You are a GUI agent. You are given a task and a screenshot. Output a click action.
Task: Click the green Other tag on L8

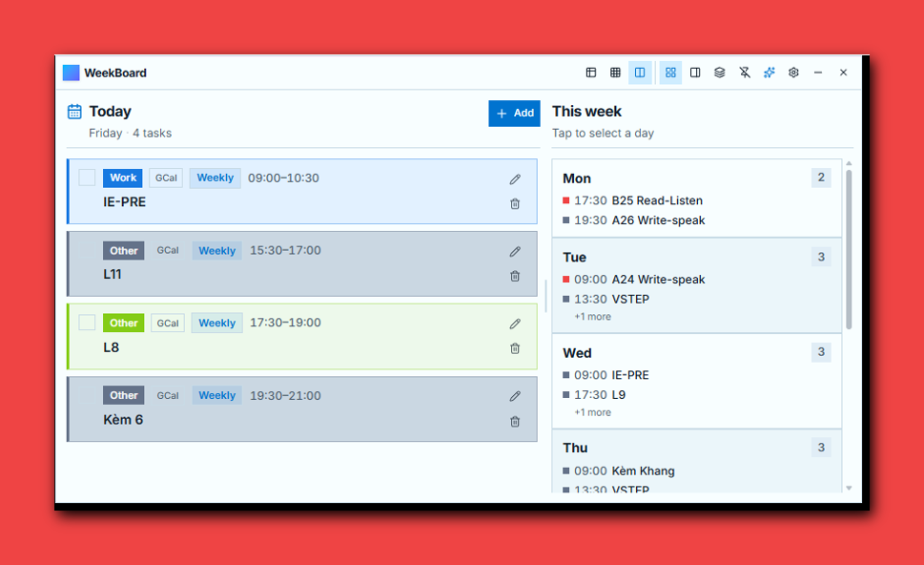point(123,323)
